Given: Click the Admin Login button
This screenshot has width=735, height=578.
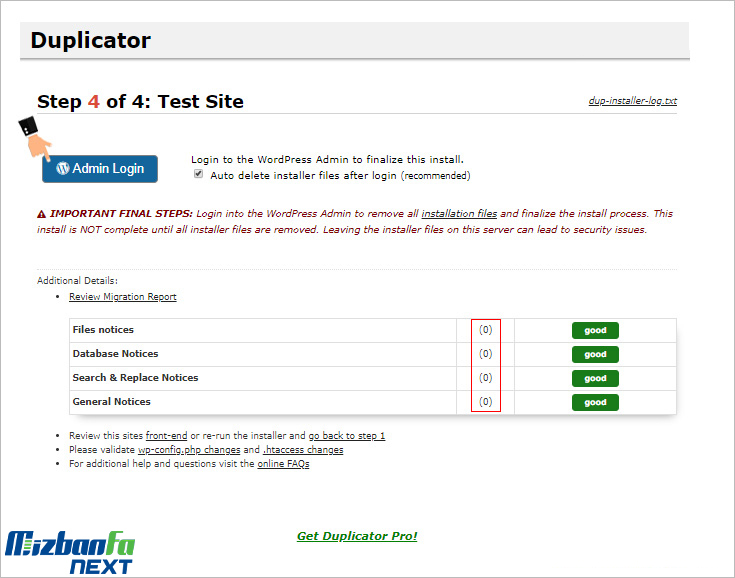Looking at the screenshot, I should click(100, 168).
